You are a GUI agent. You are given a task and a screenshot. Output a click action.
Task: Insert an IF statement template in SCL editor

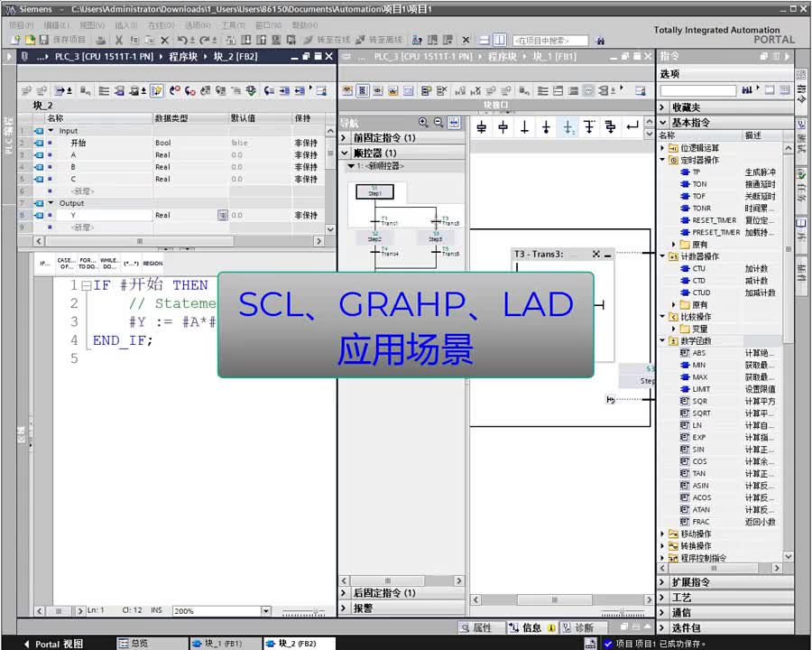[x=44, y=264]
